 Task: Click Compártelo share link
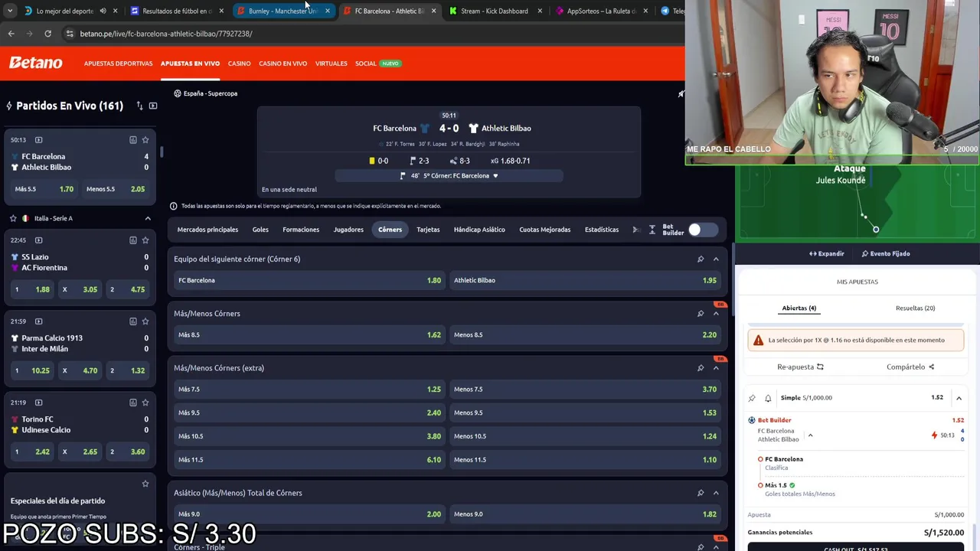(910, 367)
